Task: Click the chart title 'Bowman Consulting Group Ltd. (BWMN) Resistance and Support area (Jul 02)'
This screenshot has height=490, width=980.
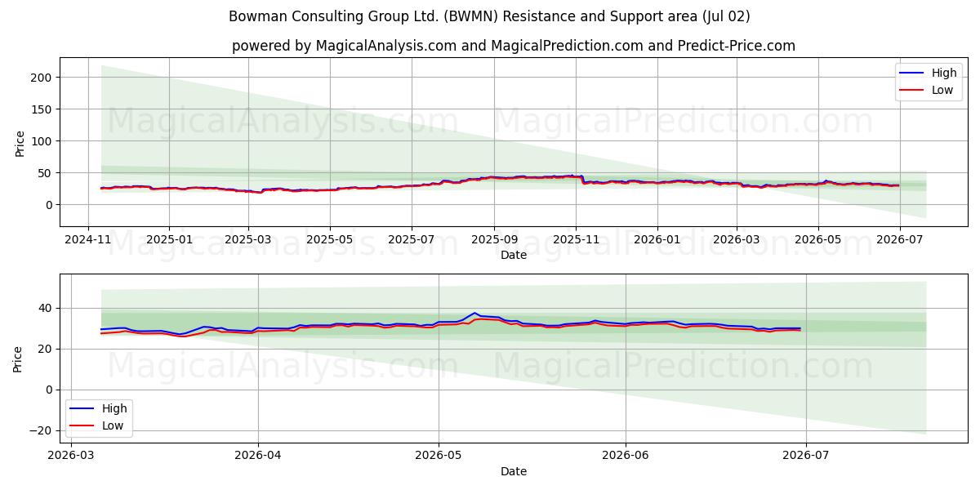Action: [489, 16]
